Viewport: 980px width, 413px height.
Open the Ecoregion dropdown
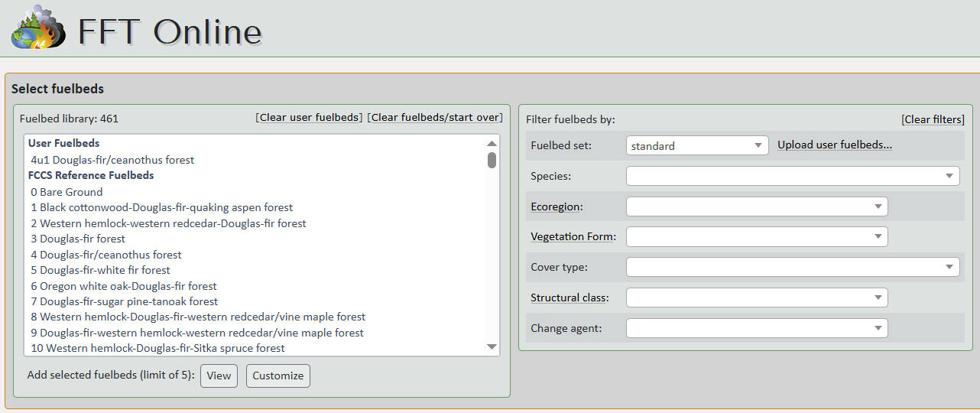click(756, 206)
